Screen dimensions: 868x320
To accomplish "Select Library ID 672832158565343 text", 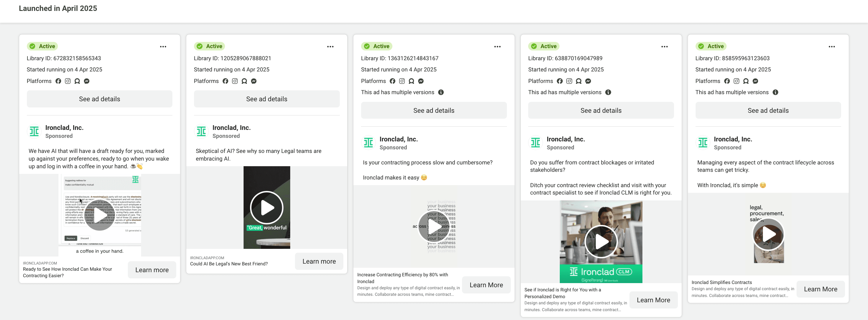I will point(64,58).
